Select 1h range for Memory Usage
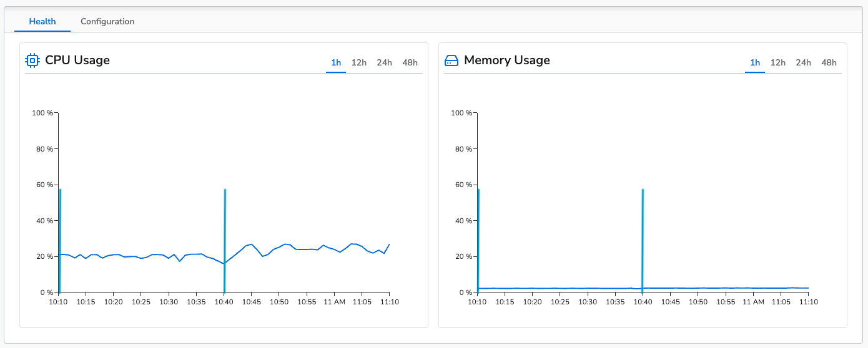The height and width of the screenshot is (348, 868). [x=755, y=62]
